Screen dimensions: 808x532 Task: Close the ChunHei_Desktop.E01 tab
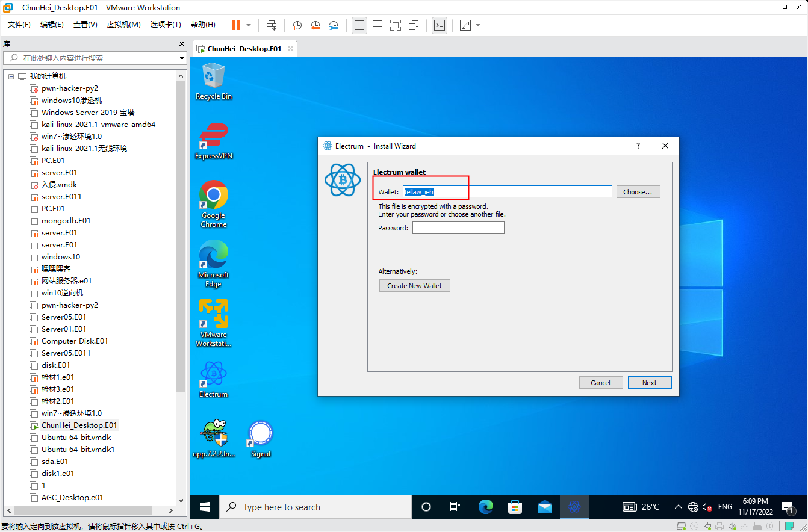pos(290,49)
